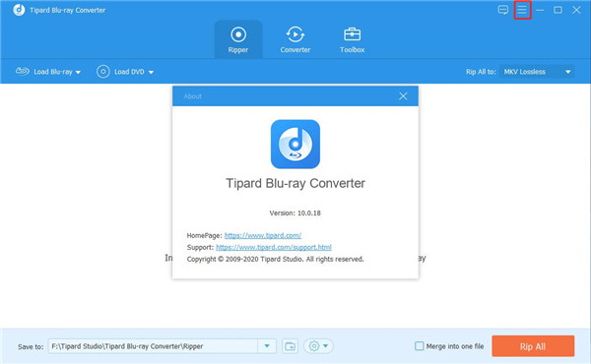The width and height of the screenshot is (591, 364).
Task: Open the Rip All to format dropdown
Action: coord(537,72)
